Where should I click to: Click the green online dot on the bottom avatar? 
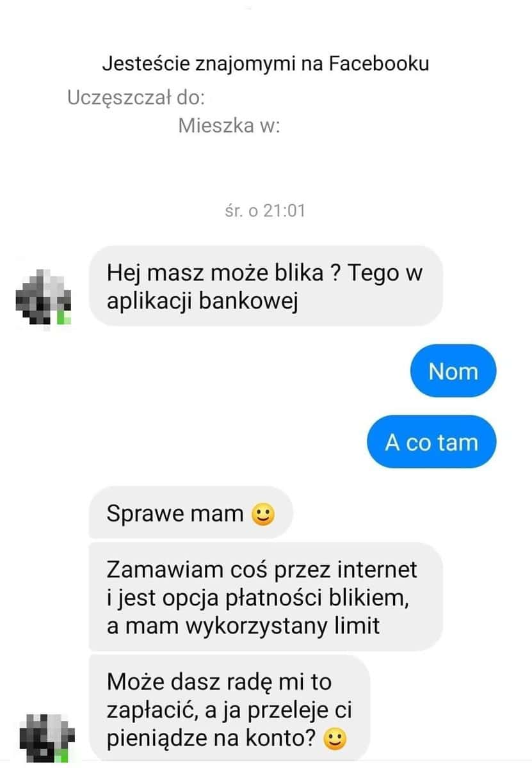(63, 756)
